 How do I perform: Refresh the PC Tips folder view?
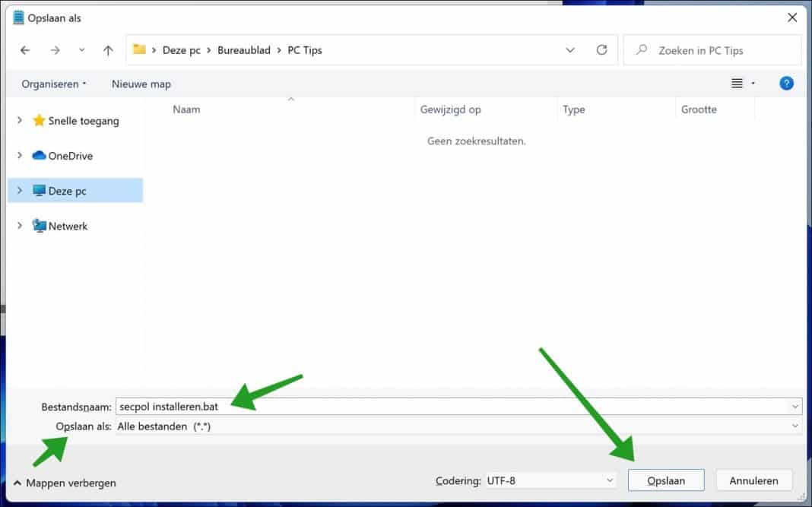pyautogui.click(x=601, y=50)
